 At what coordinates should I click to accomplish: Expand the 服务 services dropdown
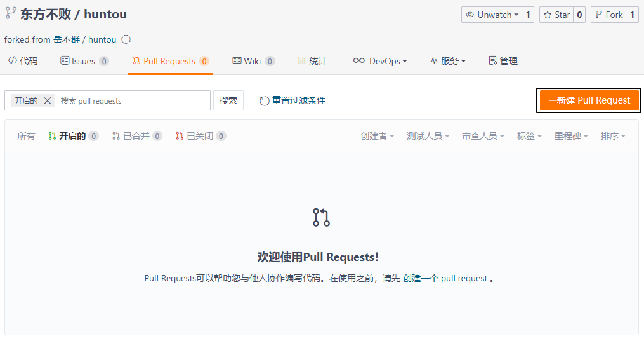pos(448,61)
